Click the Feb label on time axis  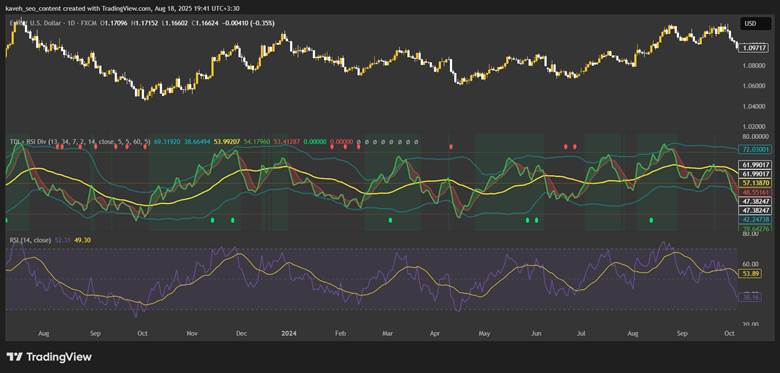pos(340,334)
